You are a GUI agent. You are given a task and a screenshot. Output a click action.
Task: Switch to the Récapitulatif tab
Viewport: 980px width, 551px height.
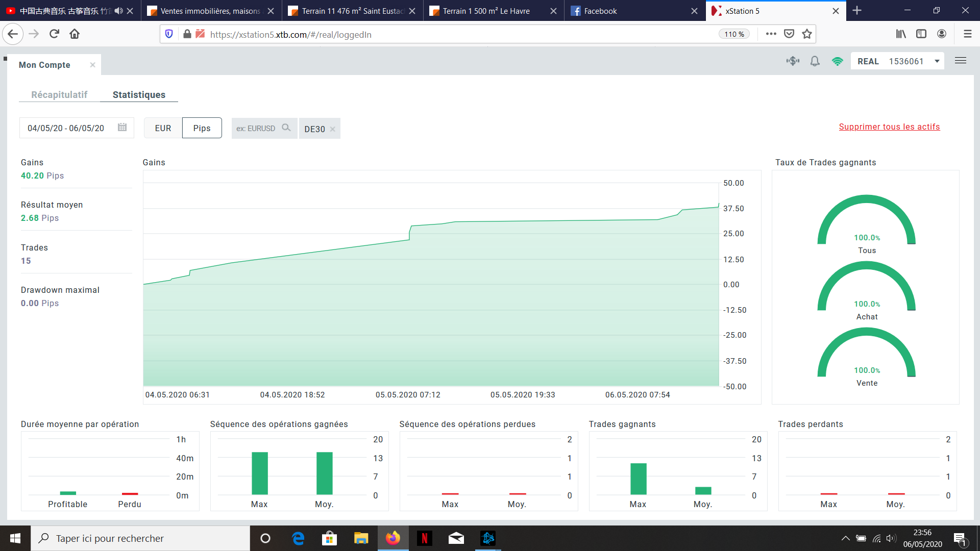click(59, 94)
